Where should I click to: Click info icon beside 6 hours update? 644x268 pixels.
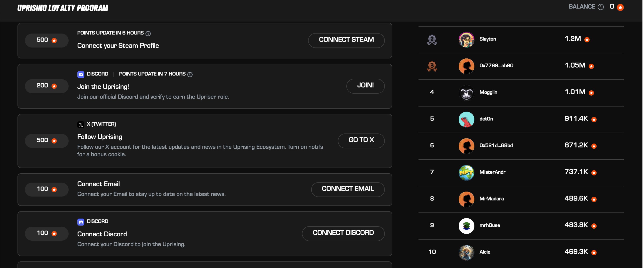coord(148,33)
